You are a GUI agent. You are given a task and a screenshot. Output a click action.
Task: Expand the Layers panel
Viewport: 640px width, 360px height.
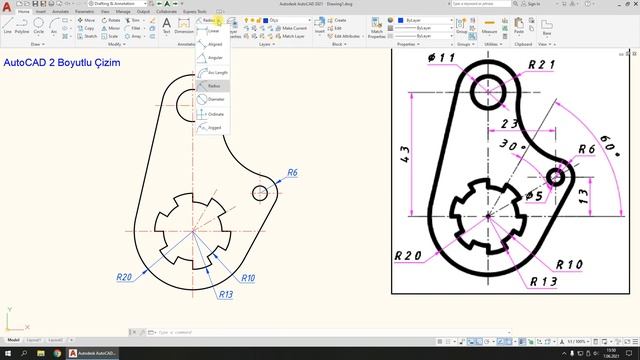point(267,44)
